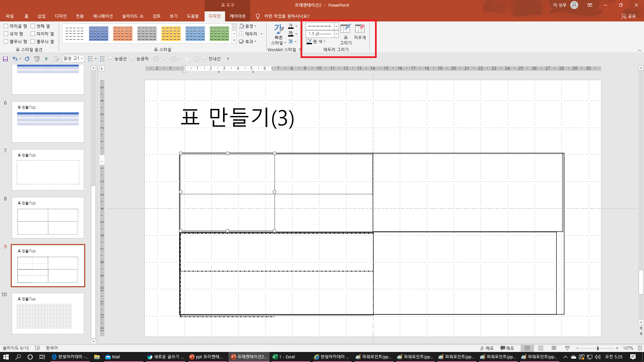Image resolution: width=644 pixels, height=362 pixels.
Task: Apply the orange table style swatch
Action: point(122,34)
